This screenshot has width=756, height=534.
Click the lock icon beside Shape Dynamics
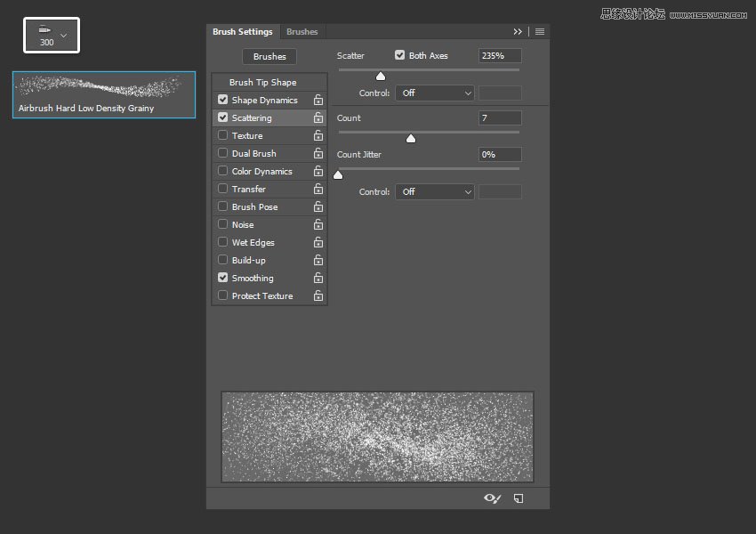(x=318, y=101)
